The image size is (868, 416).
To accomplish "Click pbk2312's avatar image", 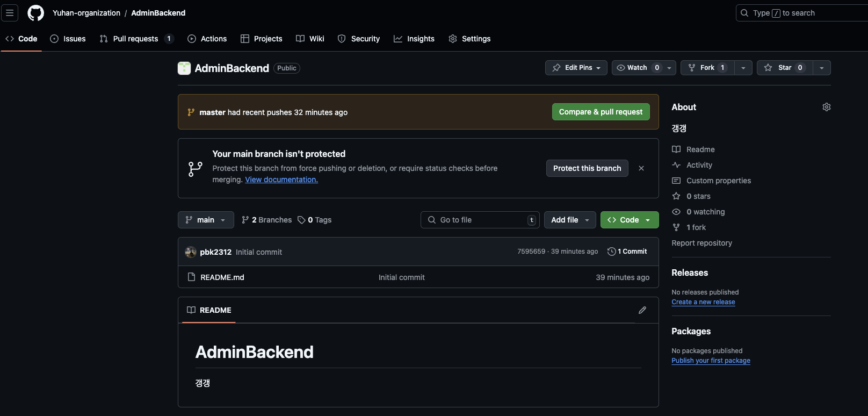I will 191,252.
